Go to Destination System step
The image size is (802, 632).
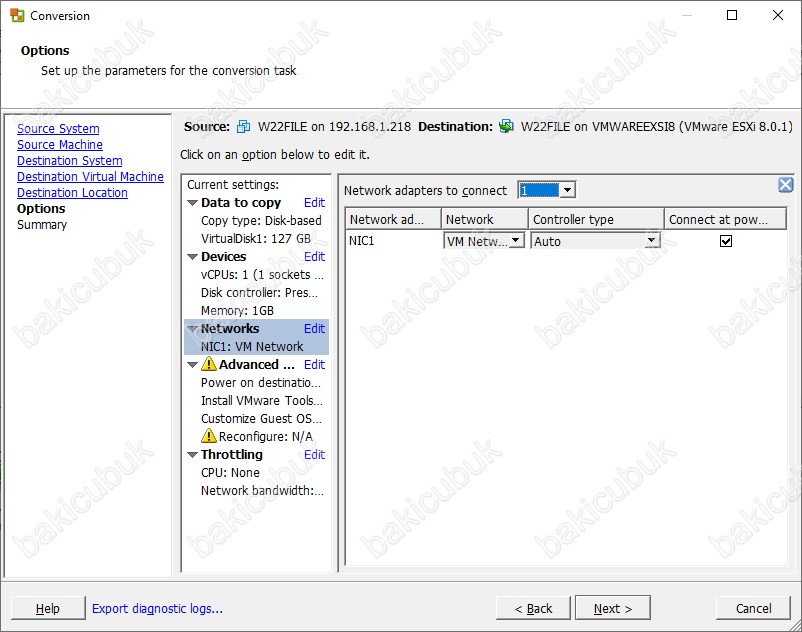click(70, 161)
